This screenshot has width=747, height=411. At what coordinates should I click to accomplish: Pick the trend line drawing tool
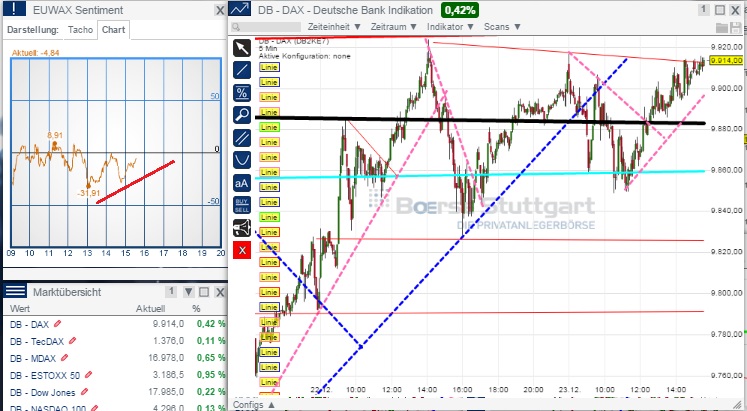click(x=241, y=70)
